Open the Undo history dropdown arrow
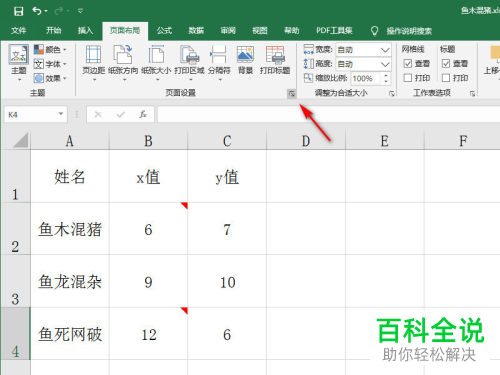This screenshot has width=500, height=375. tap(46, 11)
